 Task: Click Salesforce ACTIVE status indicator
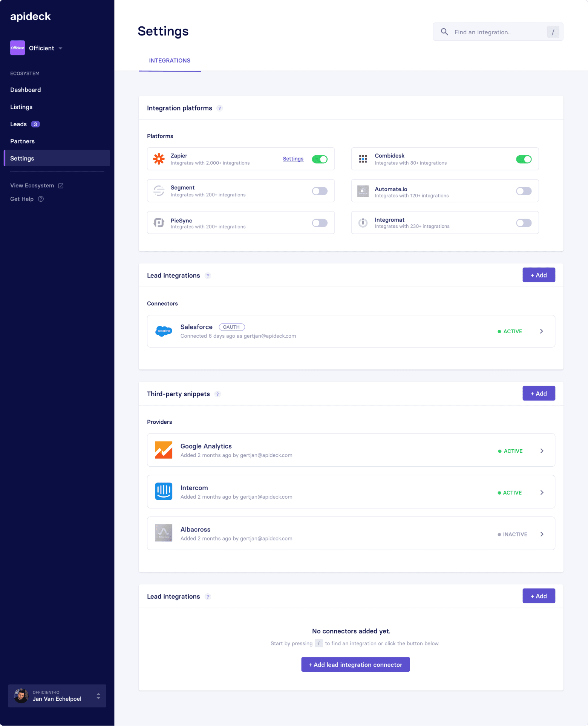pos(510,331)
